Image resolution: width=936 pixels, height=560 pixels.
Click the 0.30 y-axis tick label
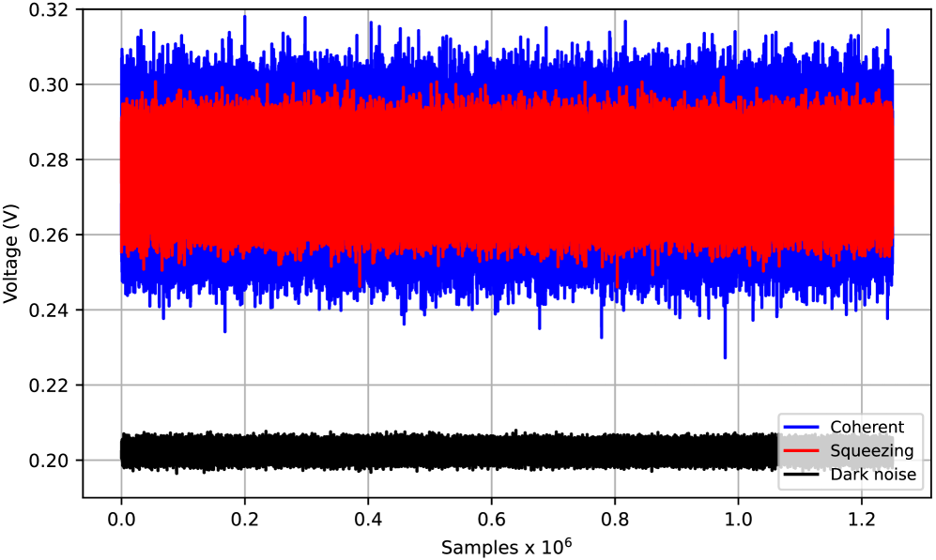[49, 84]
